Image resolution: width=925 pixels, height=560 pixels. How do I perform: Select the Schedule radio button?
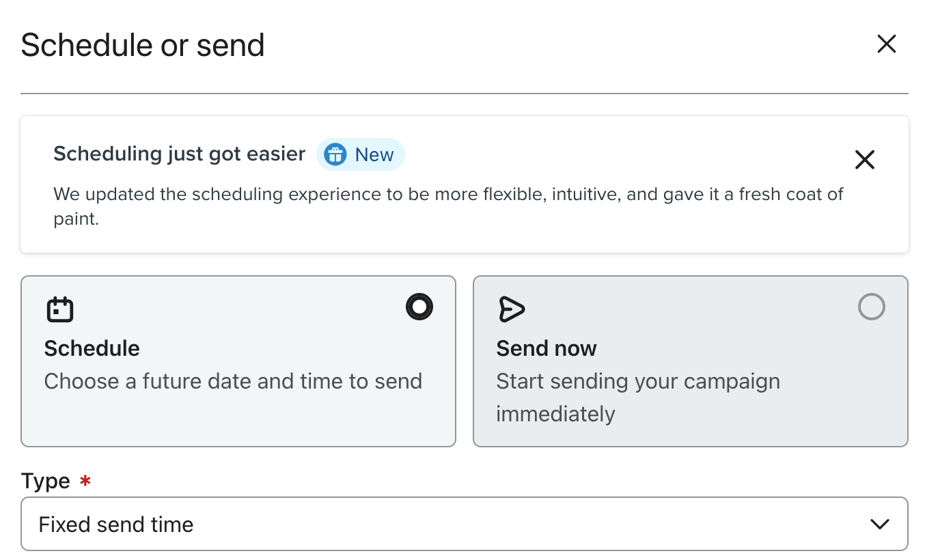419,307
